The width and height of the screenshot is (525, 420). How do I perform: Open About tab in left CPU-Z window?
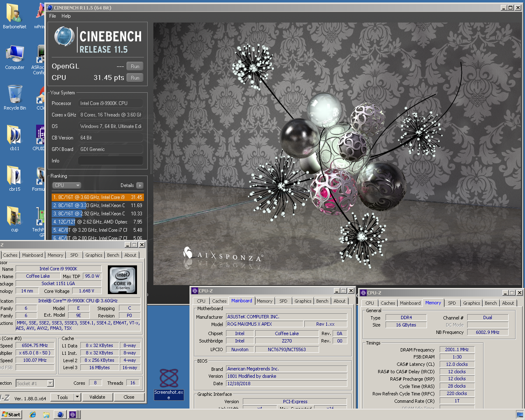pyautogui.click(x=130, y=255)
